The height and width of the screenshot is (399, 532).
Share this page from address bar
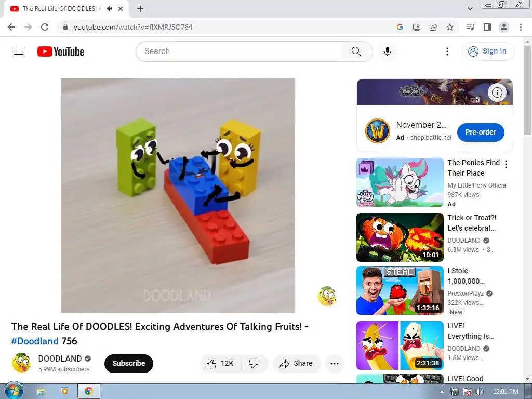433,27
